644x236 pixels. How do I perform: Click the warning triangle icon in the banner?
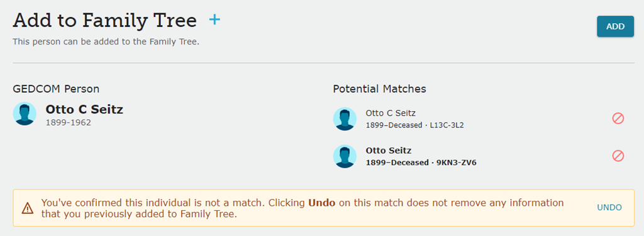point(28,208)
